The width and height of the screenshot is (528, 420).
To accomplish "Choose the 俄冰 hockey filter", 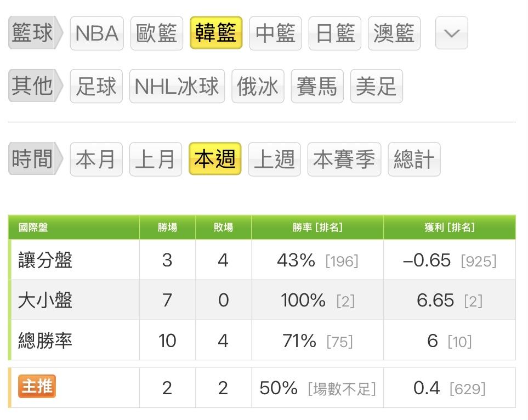I will (x=258, y=86).
